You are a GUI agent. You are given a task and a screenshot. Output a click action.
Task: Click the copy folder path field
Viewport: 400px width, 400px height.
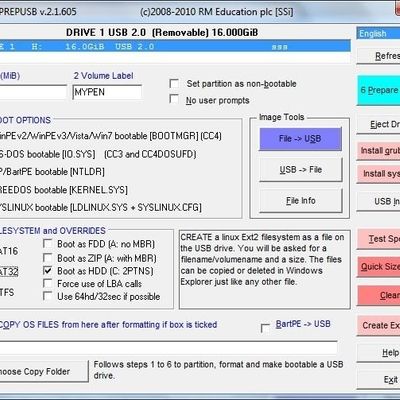click(168, 348)
